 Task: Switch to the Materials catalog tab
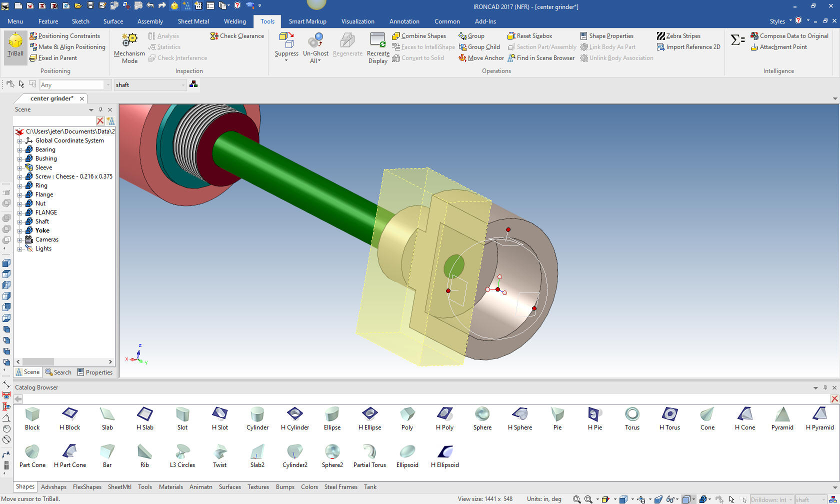pyautogui.click(x=170, y=487)
